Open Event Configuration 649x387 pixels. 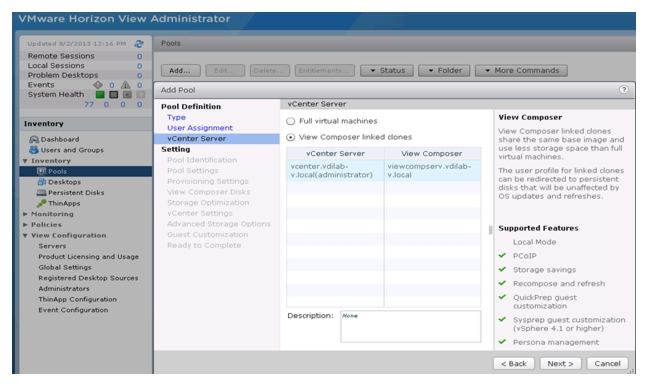73,310
